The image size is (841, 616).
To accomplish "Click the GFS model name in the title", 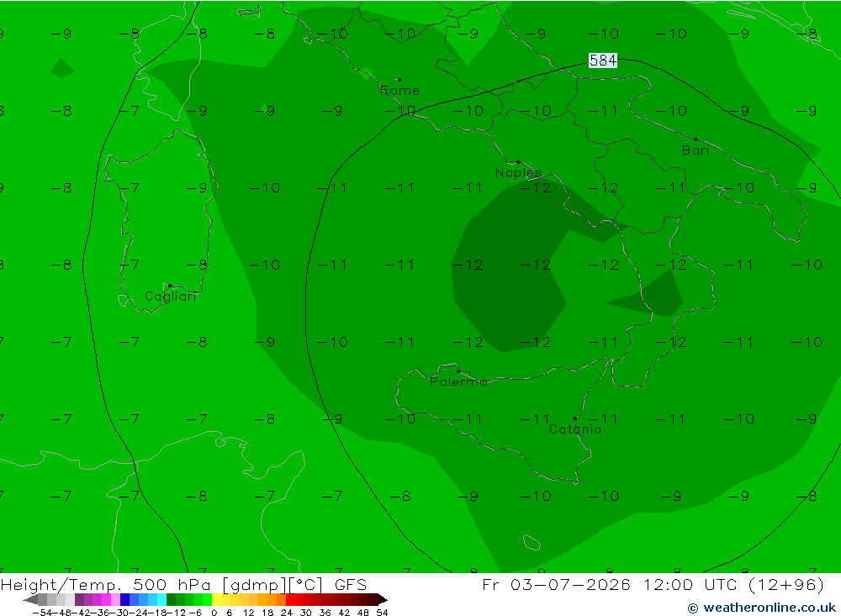I will pyautogui.click(x=351, y=584).
